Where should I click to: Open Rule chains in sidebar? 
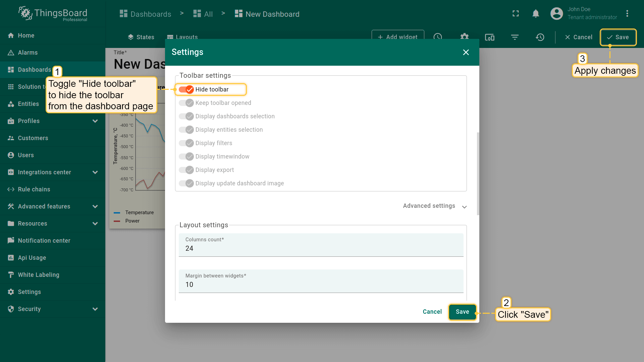pos(34,189)
